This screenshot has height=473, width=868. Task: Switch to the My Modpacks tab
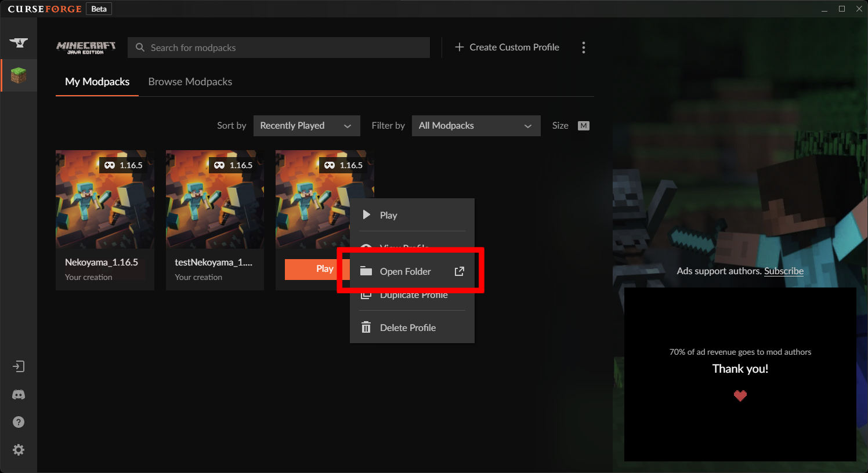[x=97, y=82]
